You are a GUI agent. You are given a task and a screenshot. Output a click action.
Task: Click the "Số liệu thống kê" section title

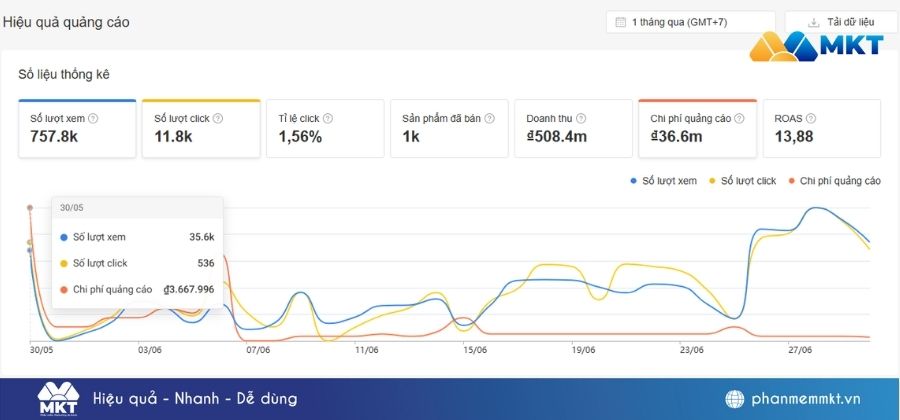pos(64,75)
